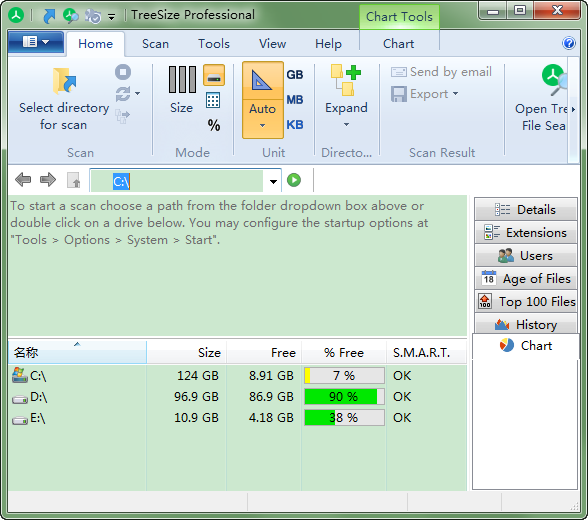
Task: Click Send by email
Action: point(441,72)
